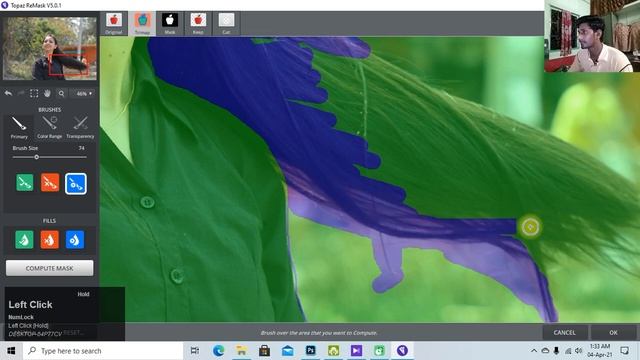Open the network tray icon

(568, 351)
